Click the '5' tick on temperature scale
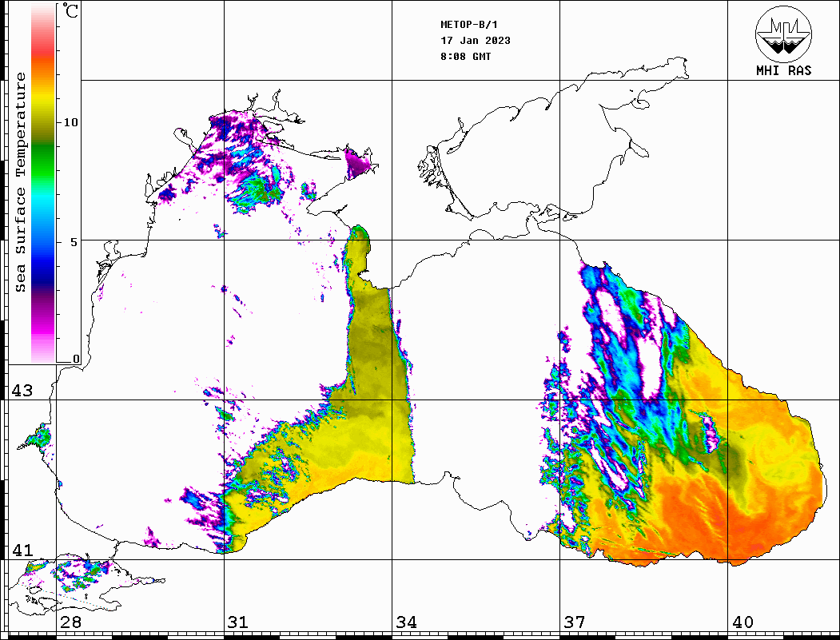This screenshot has width=840, height=640. click(x=74, y=242)
